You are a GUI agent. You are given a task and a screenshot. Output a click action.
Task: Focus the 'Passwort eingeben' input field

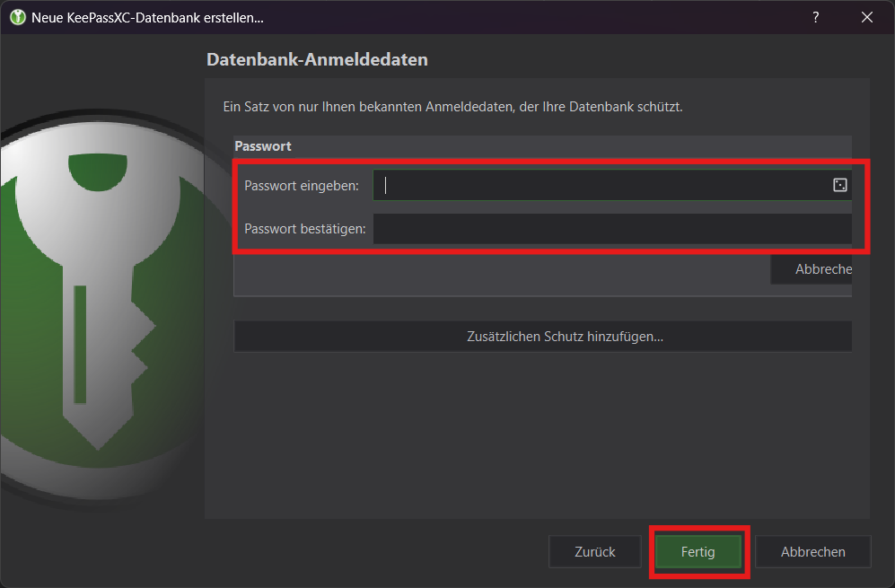coord(597,185)
